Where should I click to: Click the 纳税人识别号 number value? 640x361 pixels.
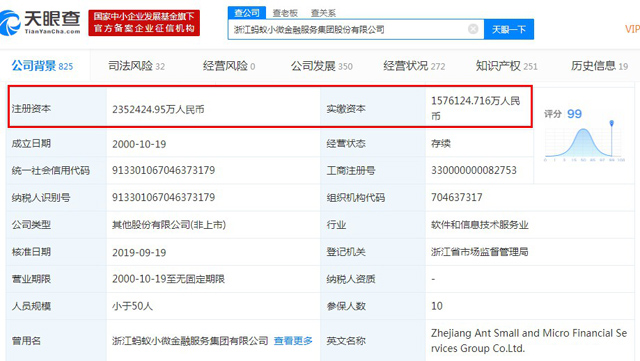164,197
